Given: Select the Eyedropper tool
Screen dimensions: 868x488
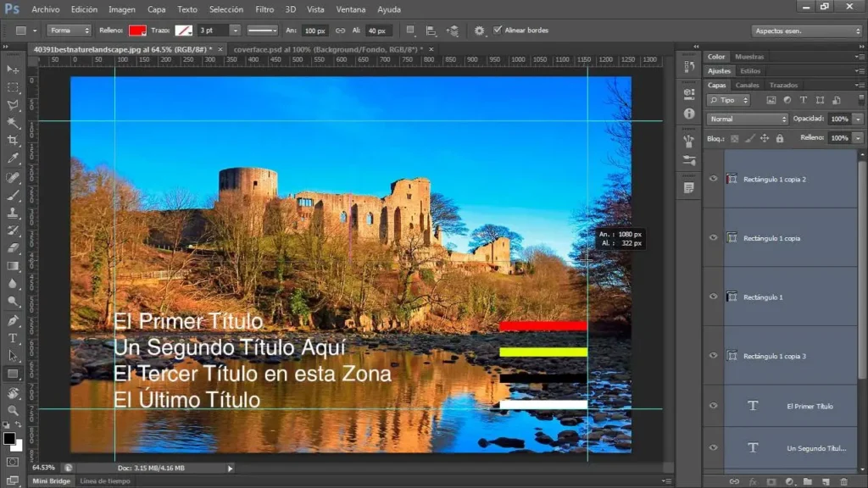Looking at the screenshot, I should (x=12, y=158).
